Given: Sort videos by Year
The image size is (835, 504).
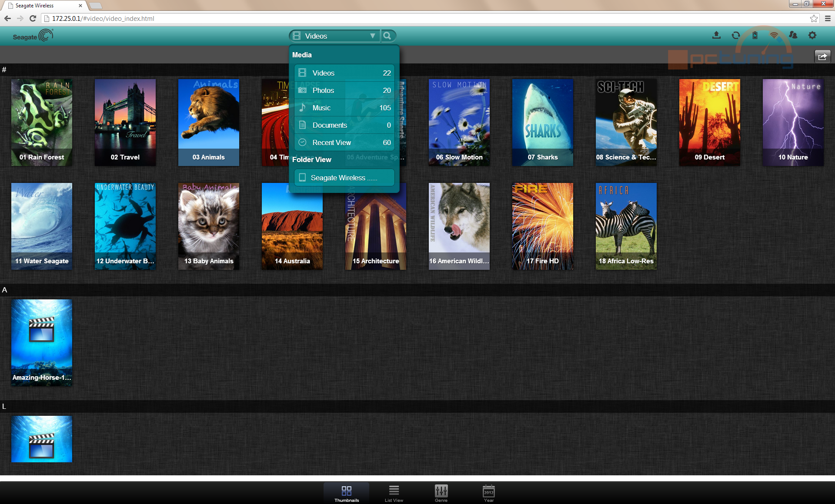Looking at the screenshot, I should [x=489, y=493].
